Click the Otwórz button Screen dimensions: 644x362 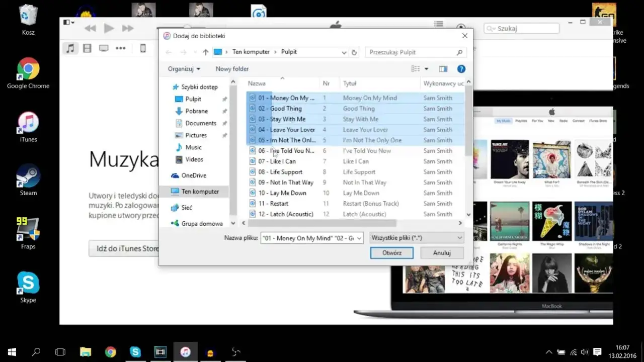point(392,253)
